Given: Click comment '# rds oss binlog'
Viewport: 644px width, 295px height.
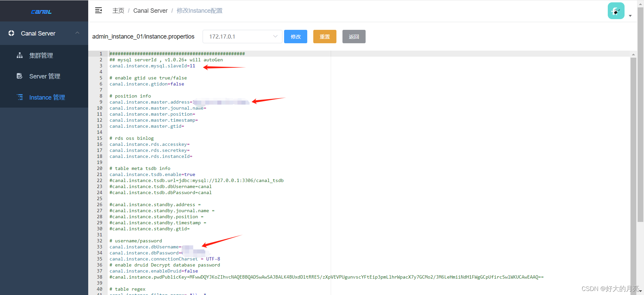Looking at the screenshot, I should pos(131,138).
